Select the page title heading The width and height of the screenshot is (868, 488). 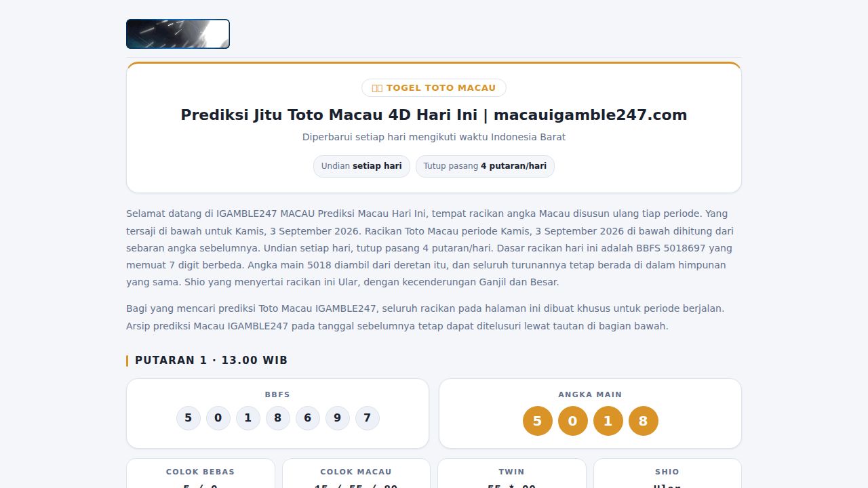[434, 115]
